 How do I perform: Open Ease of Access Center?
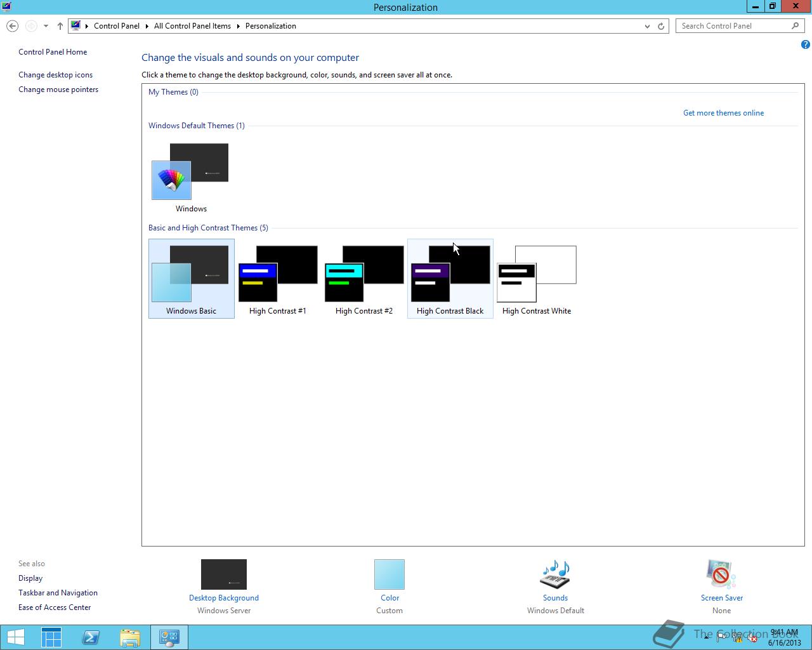click(x=55, y=607)
